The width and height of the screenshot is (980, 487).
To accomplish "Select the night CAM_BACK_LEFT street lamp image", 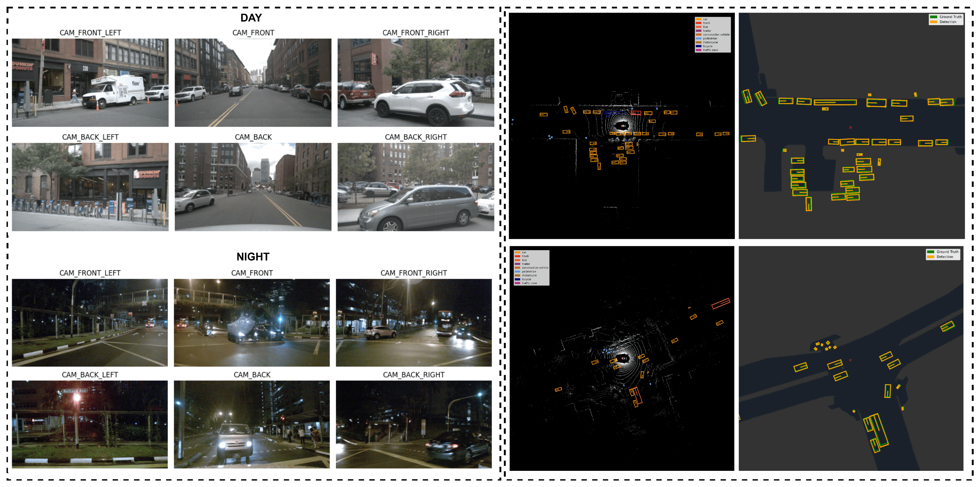I will [90, 424].
